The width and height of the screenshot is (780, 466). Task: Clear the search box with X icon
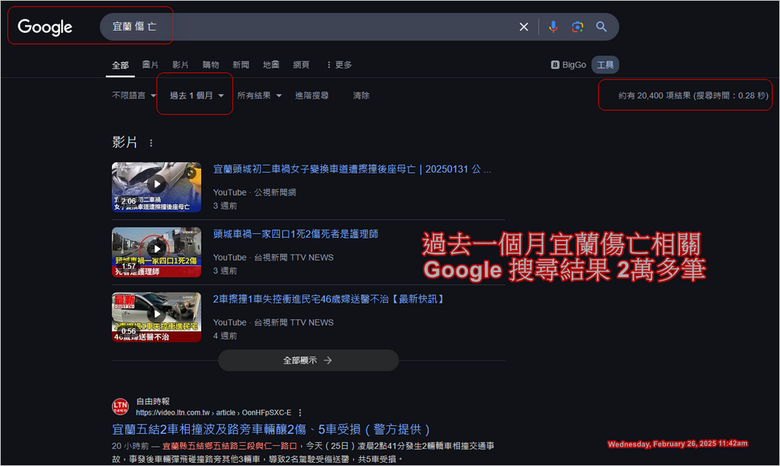[x=524, y=27]
